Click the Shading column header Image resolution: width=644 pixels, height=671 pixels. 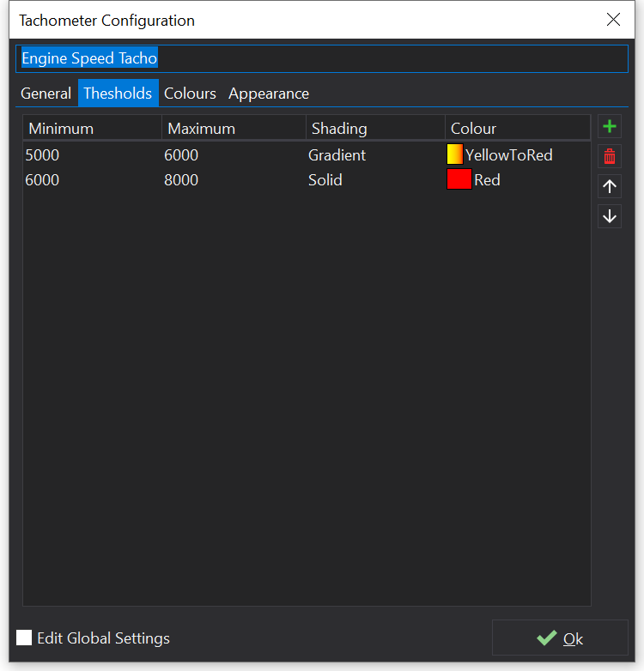(x=374, y=129)
